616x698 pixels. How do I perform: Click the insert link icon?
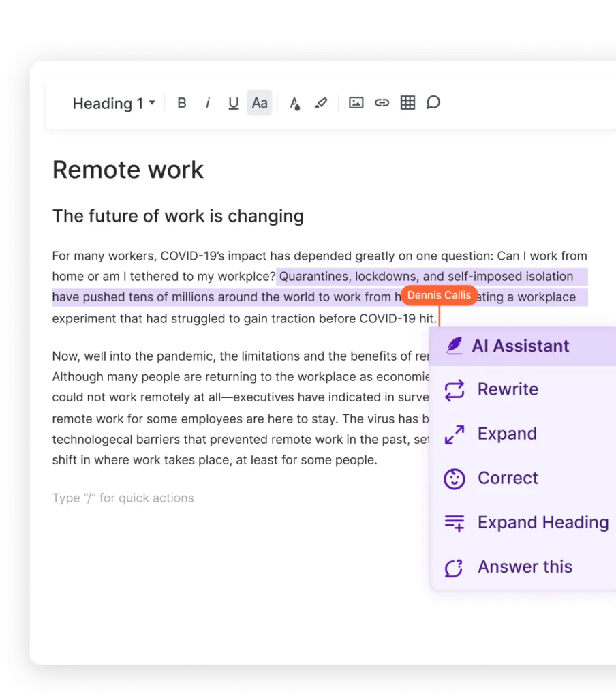tap(382, 103)
